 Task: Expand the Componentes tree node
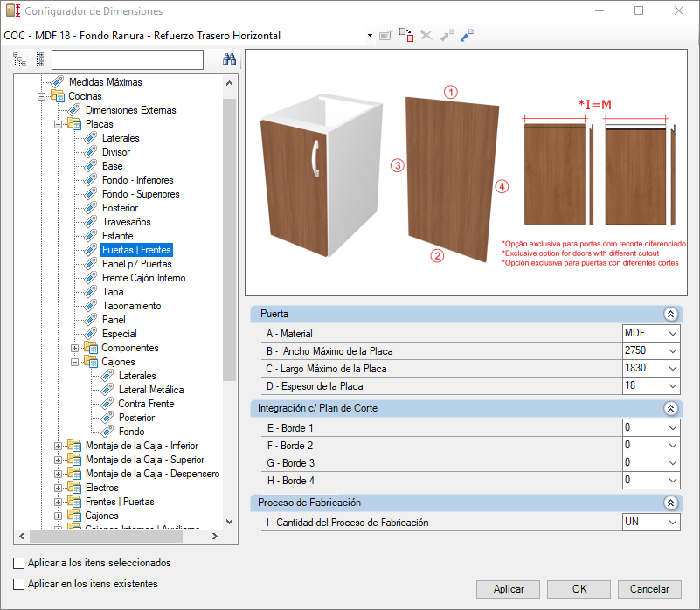pyautogui.click(x=75, y=348)
